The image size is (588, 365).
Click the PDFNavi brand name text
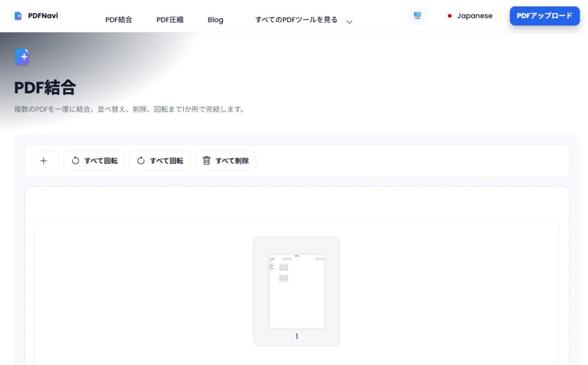(x=43, y=16)
